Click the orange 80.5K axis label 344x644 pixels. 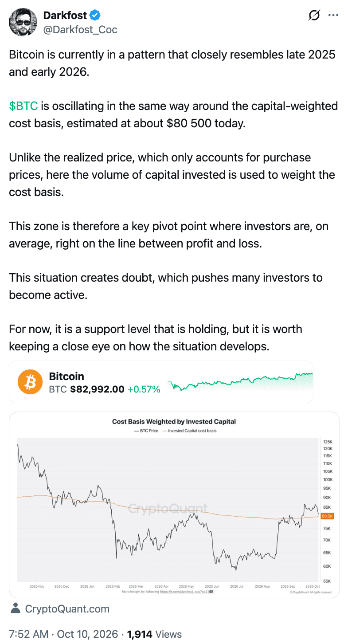tap(327, 516)
